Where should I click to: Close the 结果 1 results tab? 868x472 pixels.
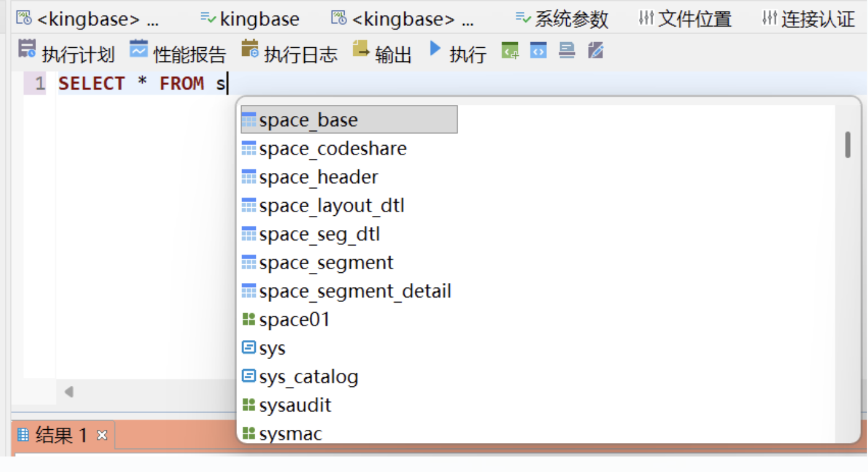click(x=102, y=435)
